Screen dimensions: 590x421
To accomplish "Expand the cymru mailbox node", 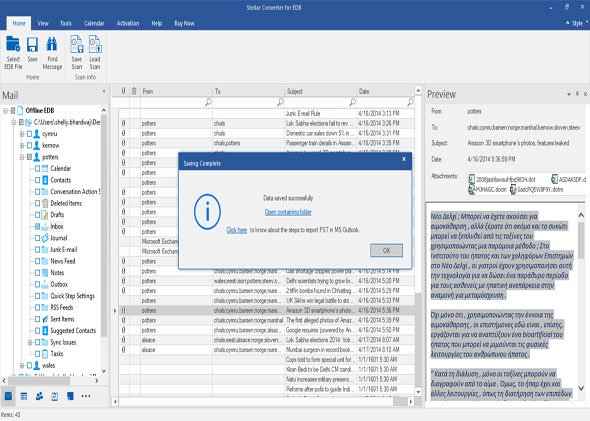I will [x=22, y=134].
